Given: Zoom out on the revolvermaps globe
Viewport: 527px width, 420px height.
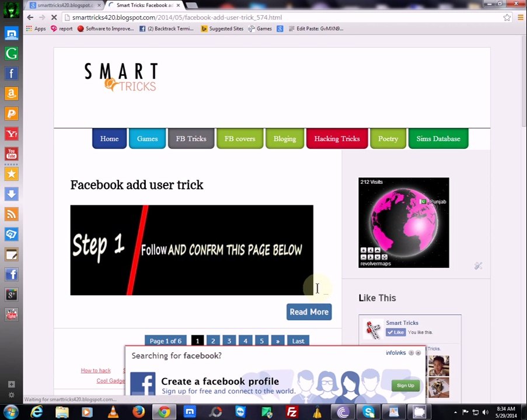Looking at the screenshot, I should pyautogui.click(x=364, y=257).
